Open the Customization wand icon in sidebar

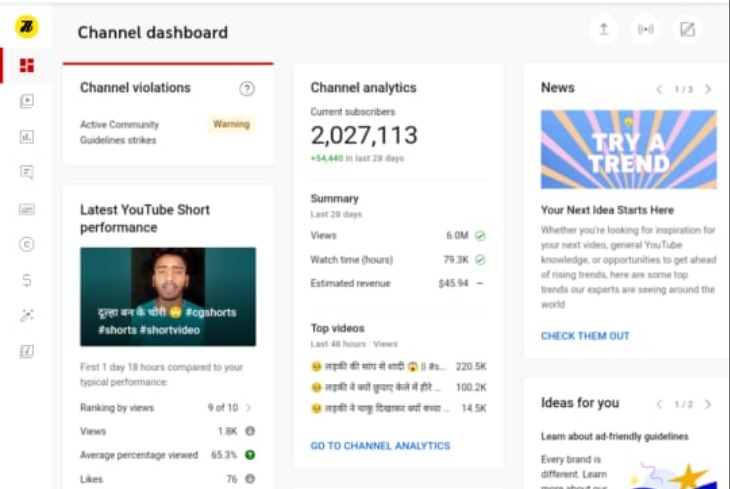pos(27,315)
